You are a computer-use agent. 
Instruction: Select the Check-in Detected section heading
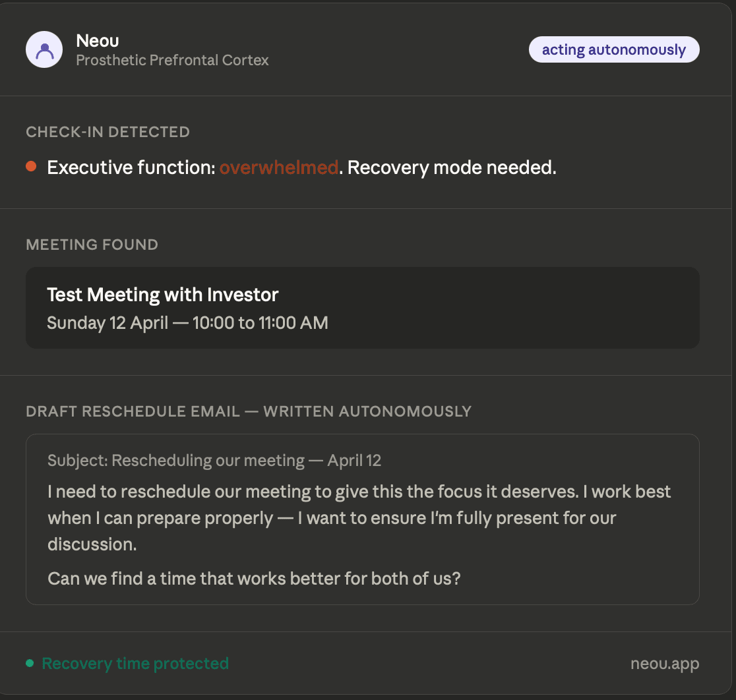point(108,132)
